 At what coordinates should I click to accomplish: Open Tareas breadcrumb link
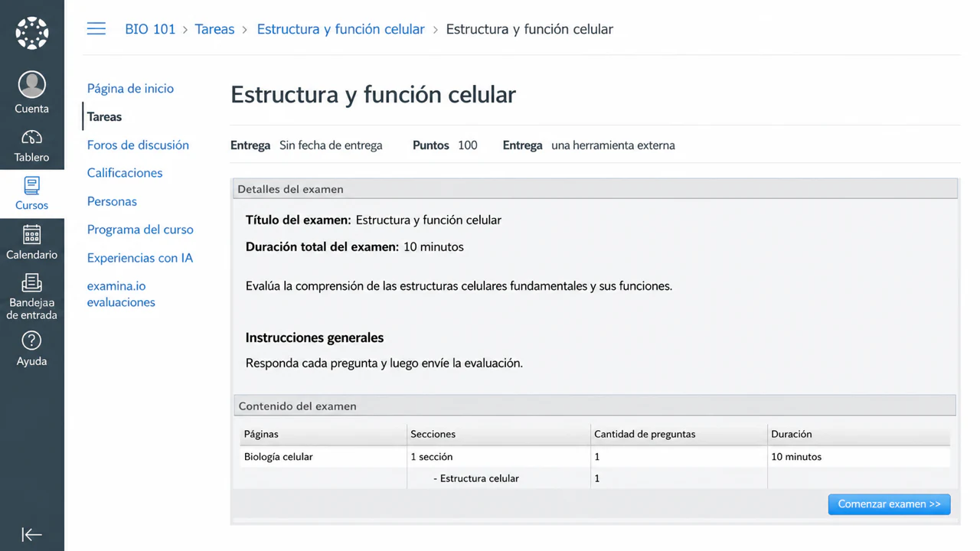214,29
